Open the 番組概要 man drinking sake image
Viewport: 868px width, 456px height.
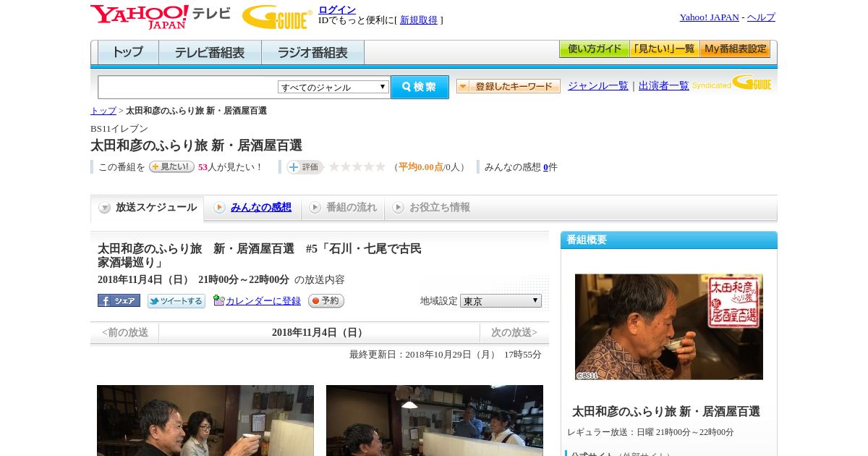click(x=669, y=326)
